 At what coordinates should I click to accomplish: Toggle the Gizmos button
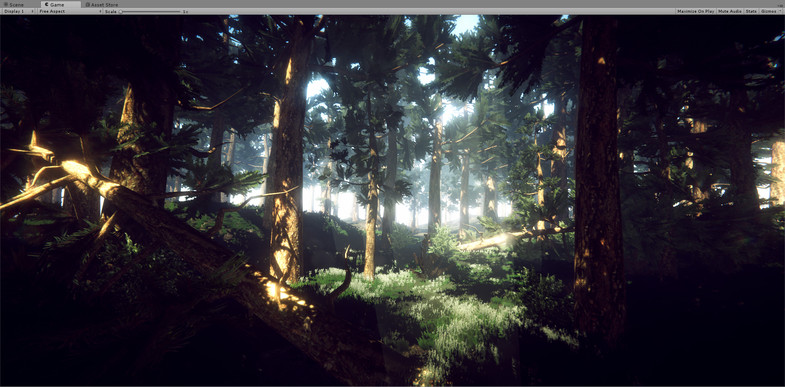[768, 11]
